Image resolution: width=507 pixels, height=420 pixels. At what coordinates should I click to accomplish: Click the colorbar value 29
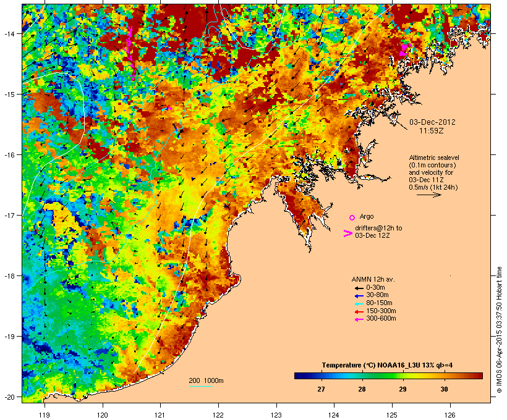pos(403,389)
